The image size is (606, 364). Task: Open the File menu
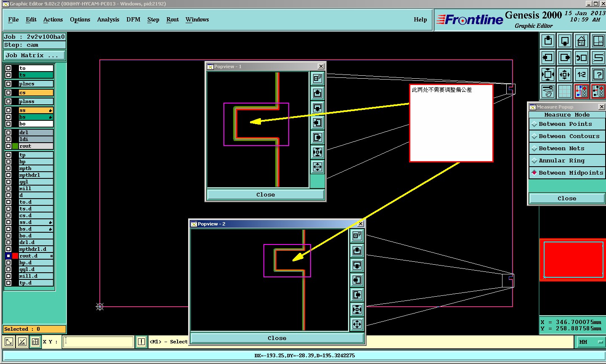point(13,19)
